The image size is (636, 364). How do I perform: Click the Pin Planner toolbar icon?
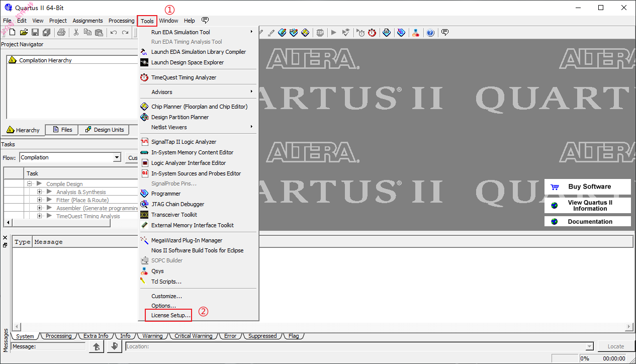click(x=293, y=33)
